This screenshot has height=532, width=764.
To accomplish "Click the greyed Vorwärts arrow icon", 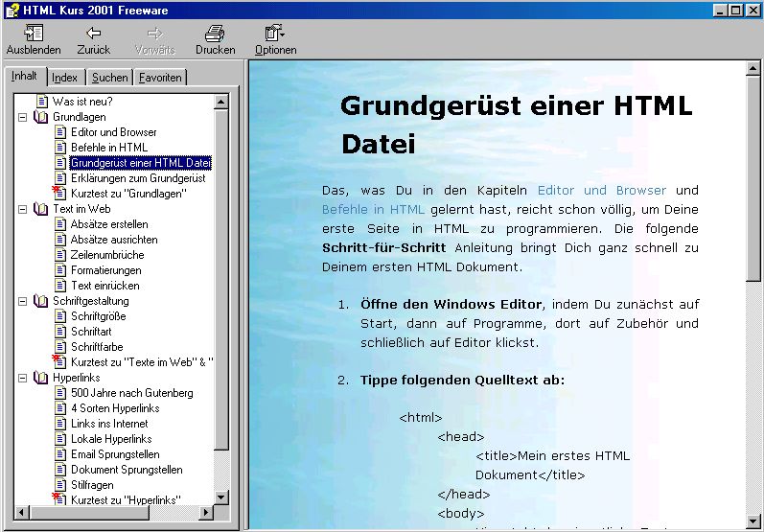I will [154, 33].
